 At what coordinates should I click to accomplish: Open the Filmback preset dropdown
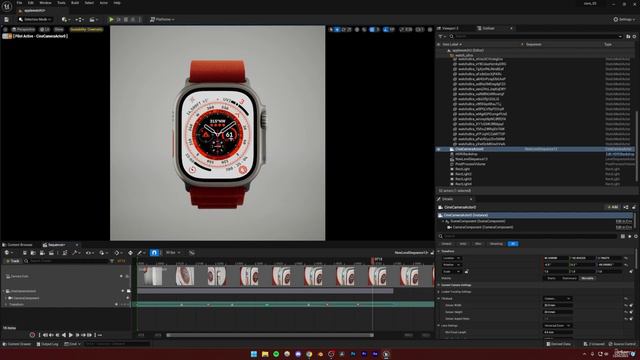pyautogui.click(x=558, y=298)
